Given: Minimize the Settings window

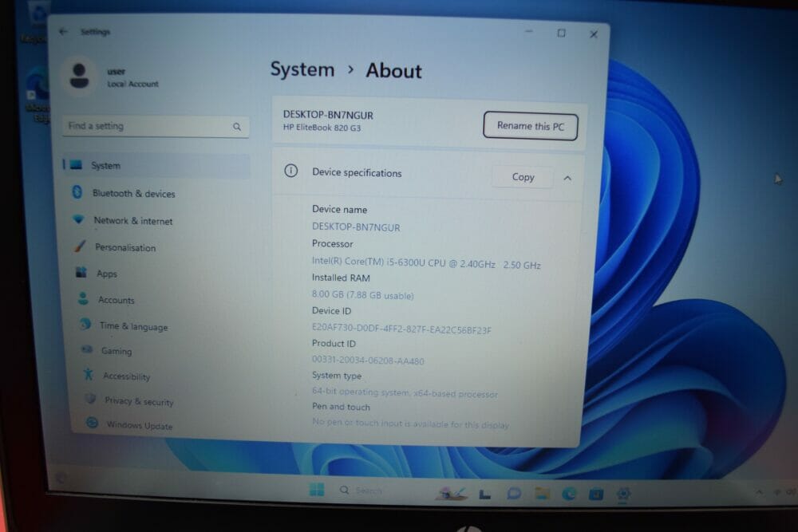Looking at the screenshot, I should tap(529, 32).
